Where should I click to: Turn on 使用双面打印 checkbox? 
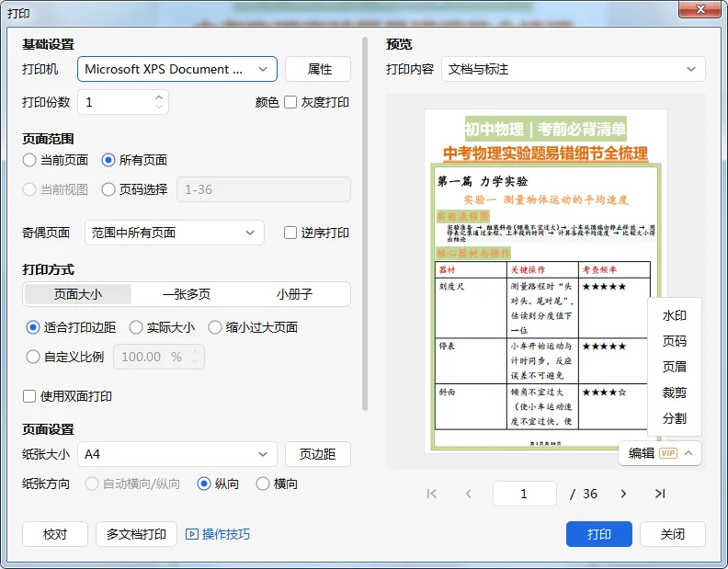[29, 396]
